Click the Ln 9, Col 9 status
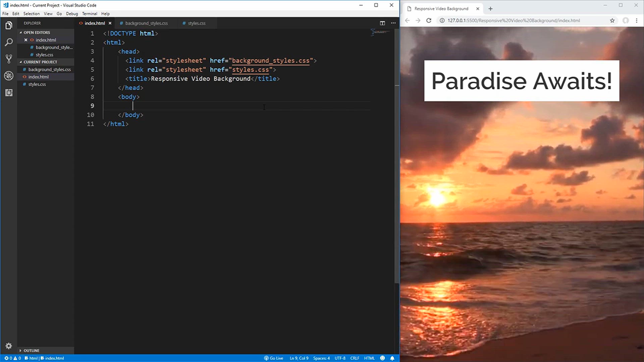644x362 pixels. pos(299,358)
